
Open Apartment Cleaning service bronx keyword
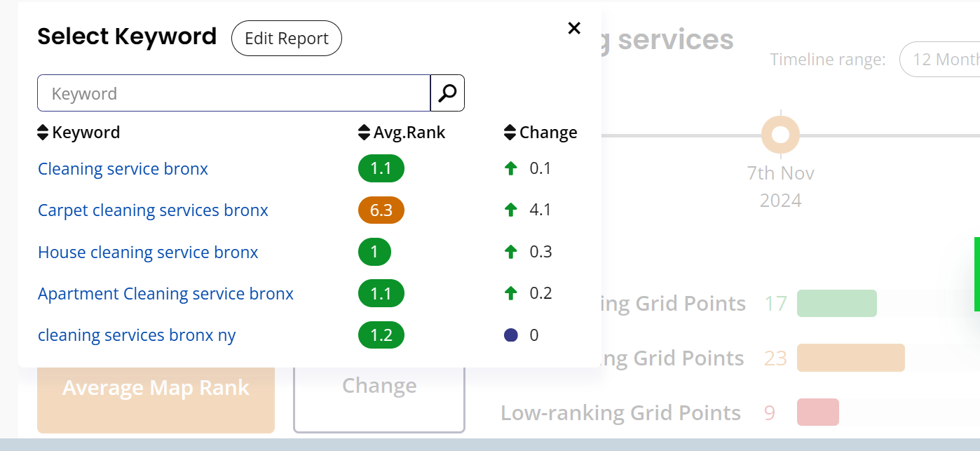[x=165, y=294]
